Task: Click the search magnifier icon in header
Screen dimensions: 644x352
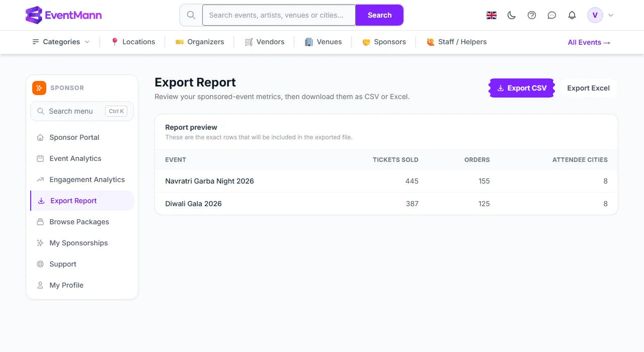Action: pyautogui.click(x=191, y=15)
